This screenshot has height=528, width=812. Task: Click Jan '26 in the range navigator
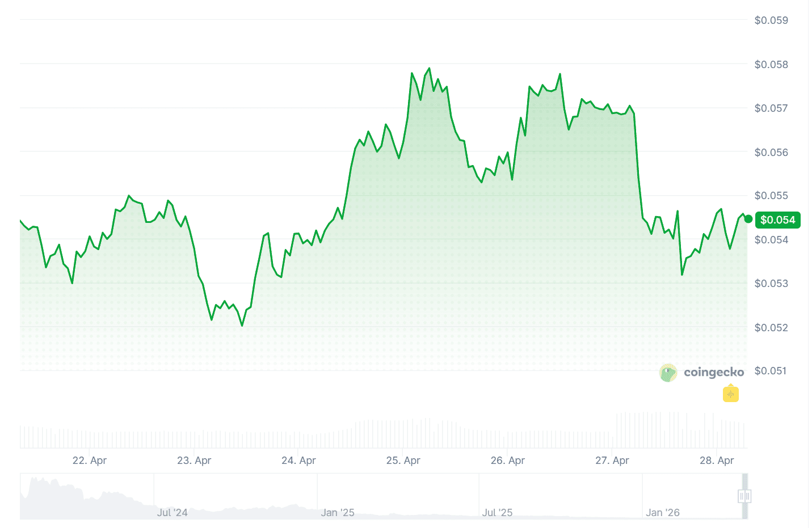pyautogui.click(x=662, y=513)
